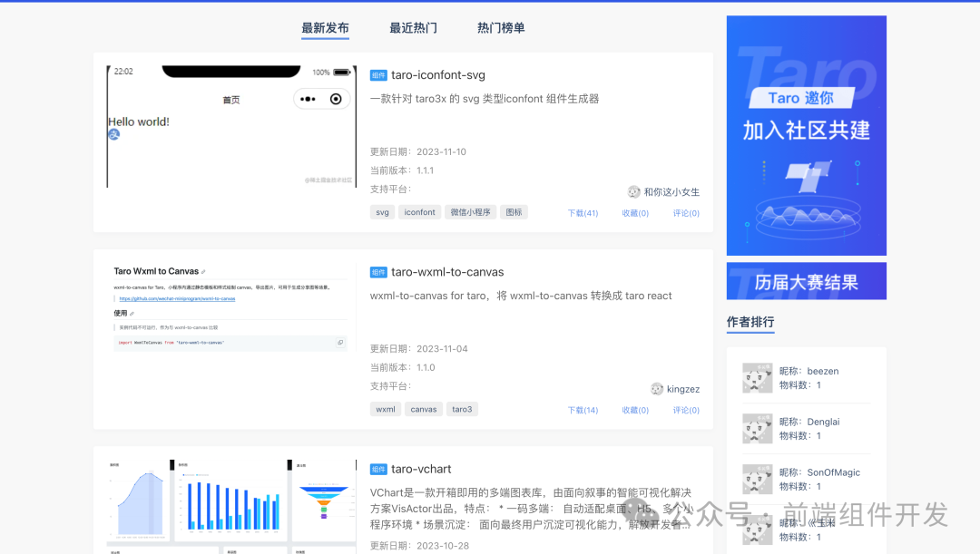Select the canvas tag
The height and width of the screenshot is (554, 980).
(x=424, y=409)
